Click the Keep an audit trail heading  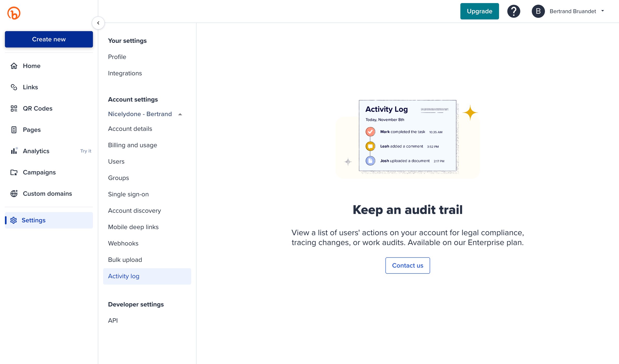[x=408, y=210]
